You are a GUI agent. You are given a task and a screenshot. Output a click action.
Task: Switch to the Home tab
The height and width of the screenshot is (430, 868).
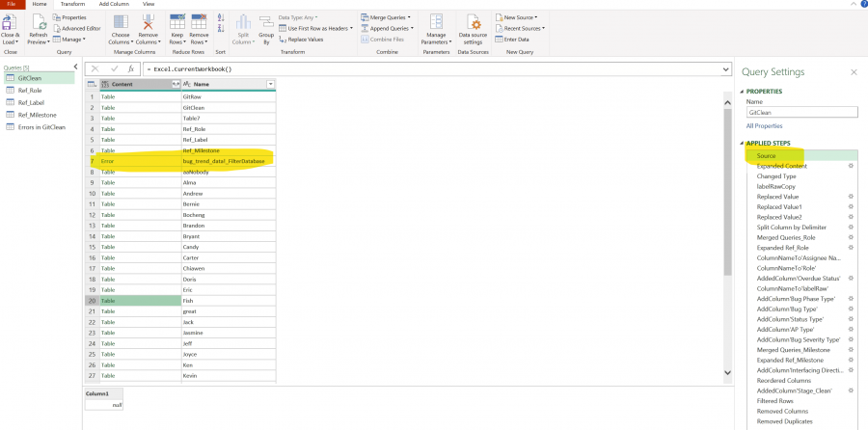click(x=40, y=4)
